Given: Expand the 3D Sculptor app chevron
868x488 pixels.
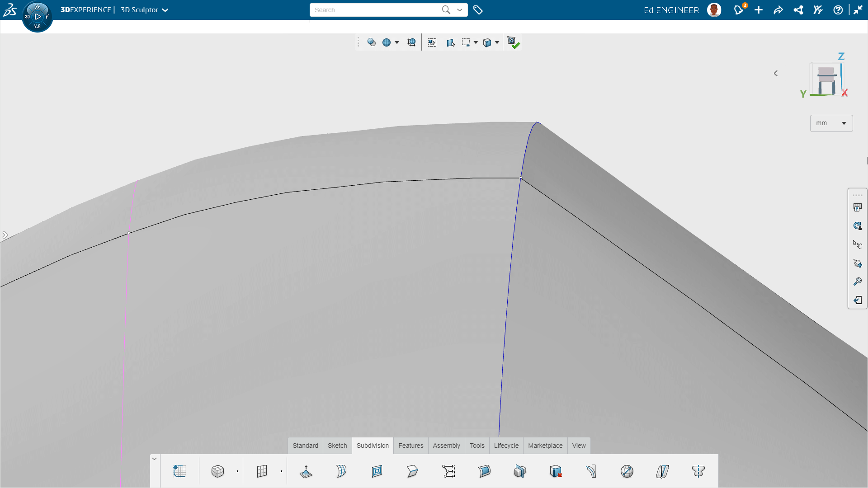Looking at the screenshot, I should coord(165,10).
